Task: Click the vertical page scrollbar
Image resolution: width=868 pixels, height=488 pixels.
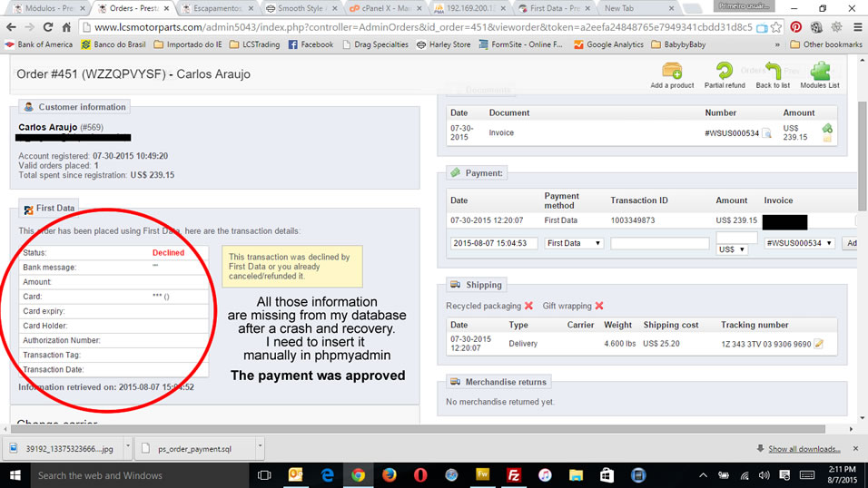Action: 863,155
